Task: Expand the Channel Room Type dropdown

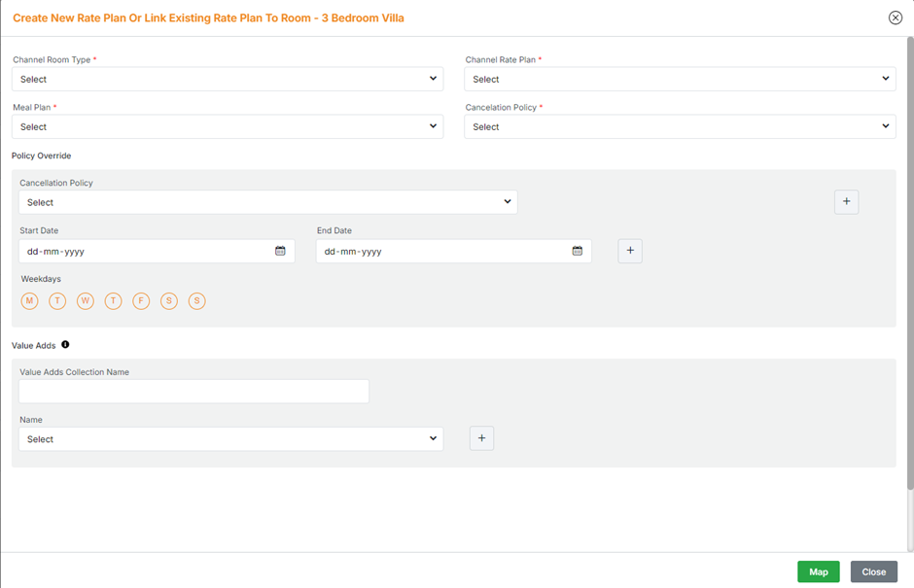Action: 228,79
